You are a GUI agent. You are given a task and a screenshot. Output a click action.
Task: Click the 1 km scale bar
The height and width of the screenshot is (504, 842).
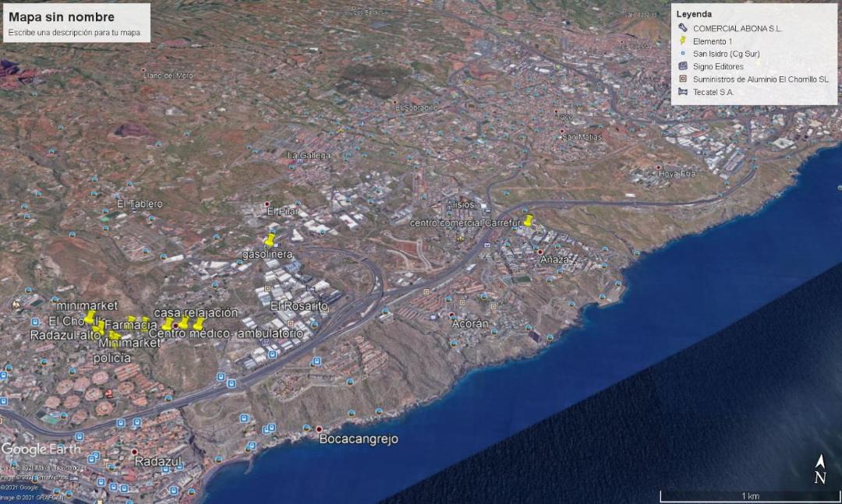coord(749,495)
